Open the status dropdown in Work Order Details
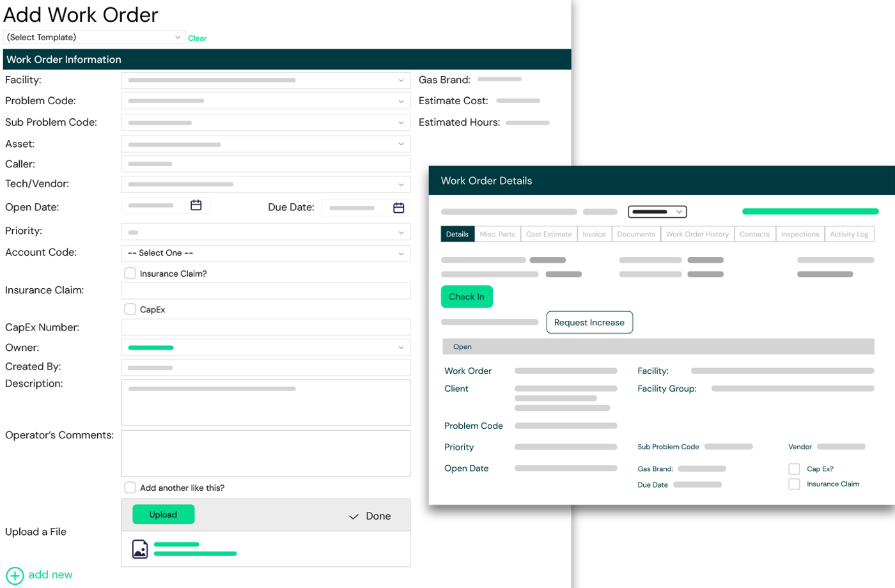 coord(657,212)
